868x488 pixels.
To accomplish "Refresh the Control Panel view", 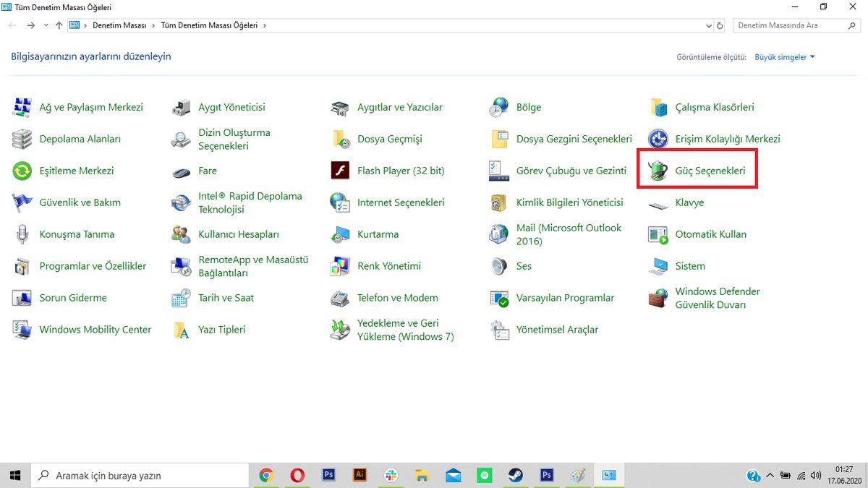I will (x=720, y=25).
